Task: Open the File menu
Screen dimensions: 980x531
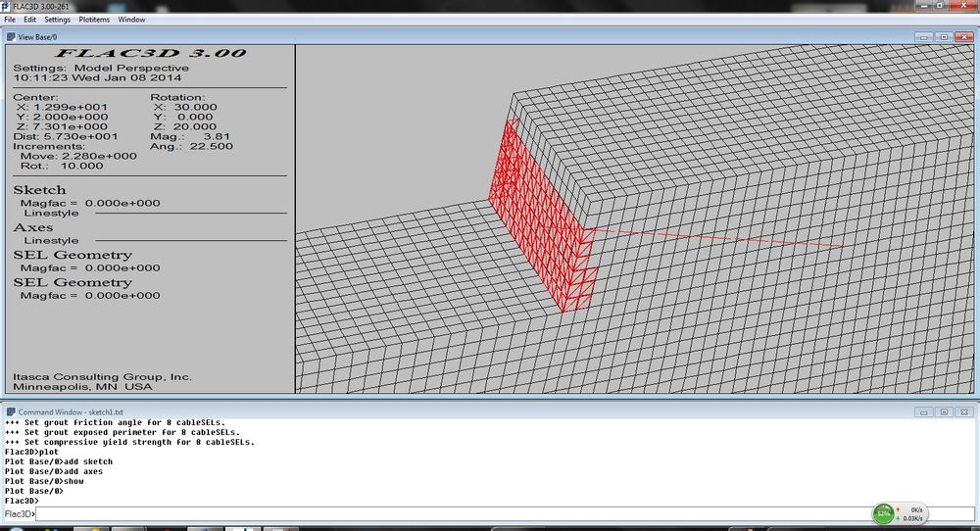Action: click(x=10, y=20)
